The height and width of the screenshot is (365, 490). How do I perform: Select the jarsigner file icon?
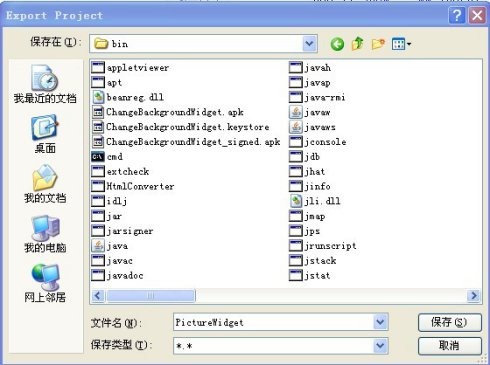tap(98, 231)
